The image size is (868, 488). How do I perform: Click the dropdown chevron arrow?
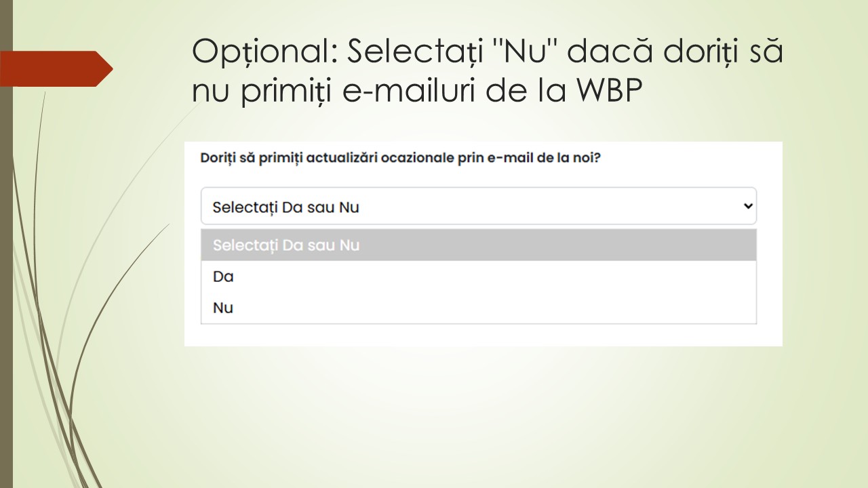pyautogui.click(x=747, y=205)
